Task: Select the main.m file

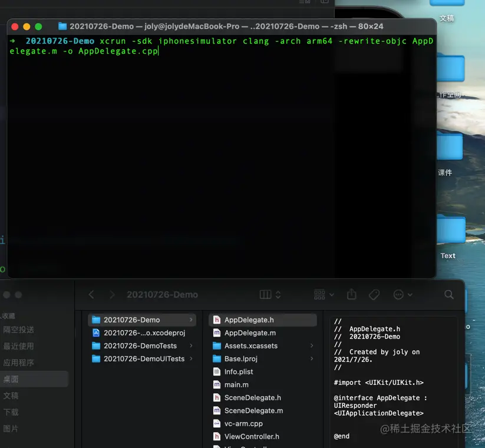Action: (263, 385)
